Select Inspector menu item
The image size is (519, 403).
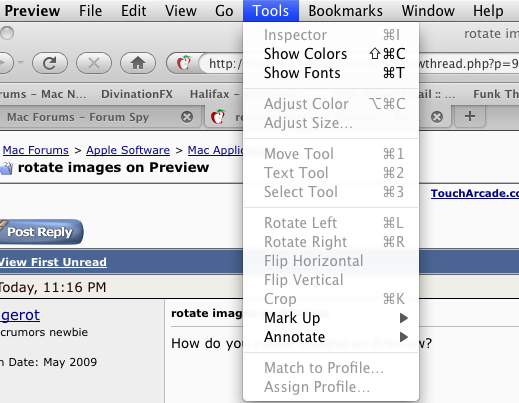[331, 35]
